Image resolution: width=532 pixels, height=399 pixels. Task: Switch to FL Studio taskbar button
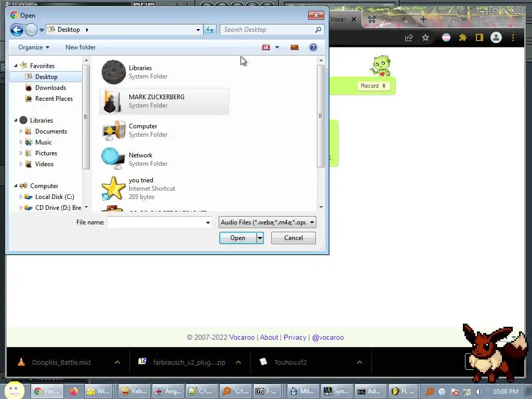[403, 391]
